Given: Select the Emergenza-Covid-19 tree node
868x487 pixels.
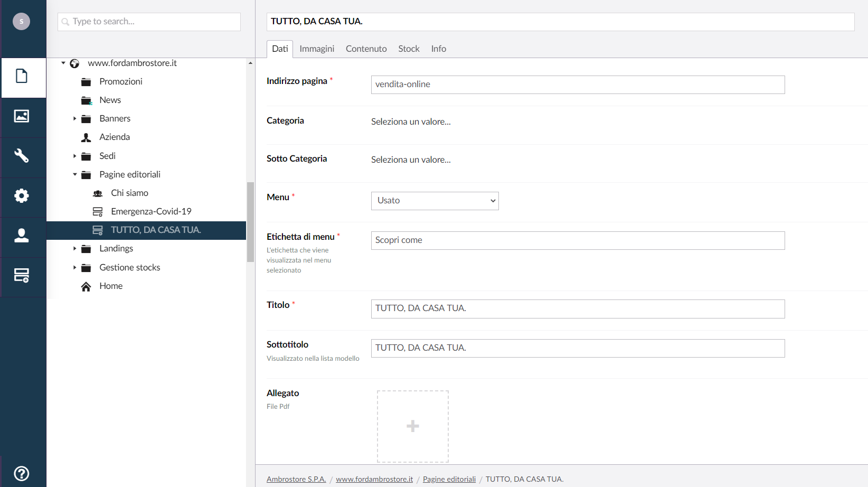Looking at the screenshot, I should point(151,211).
